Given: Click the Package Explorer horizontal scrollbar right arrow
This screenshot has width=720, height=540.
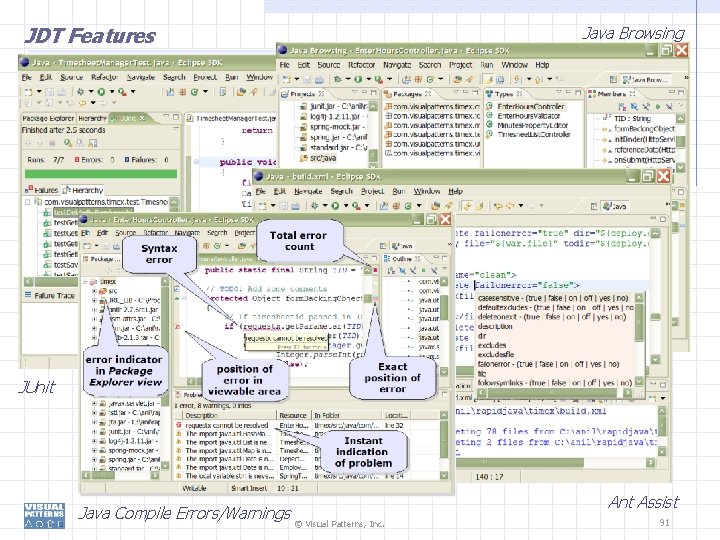Looking at the screenshot, I should coord(155,475).
